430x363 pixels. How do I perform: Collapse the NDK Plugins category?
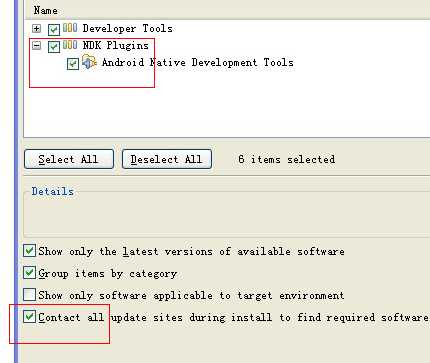point(37,45)
